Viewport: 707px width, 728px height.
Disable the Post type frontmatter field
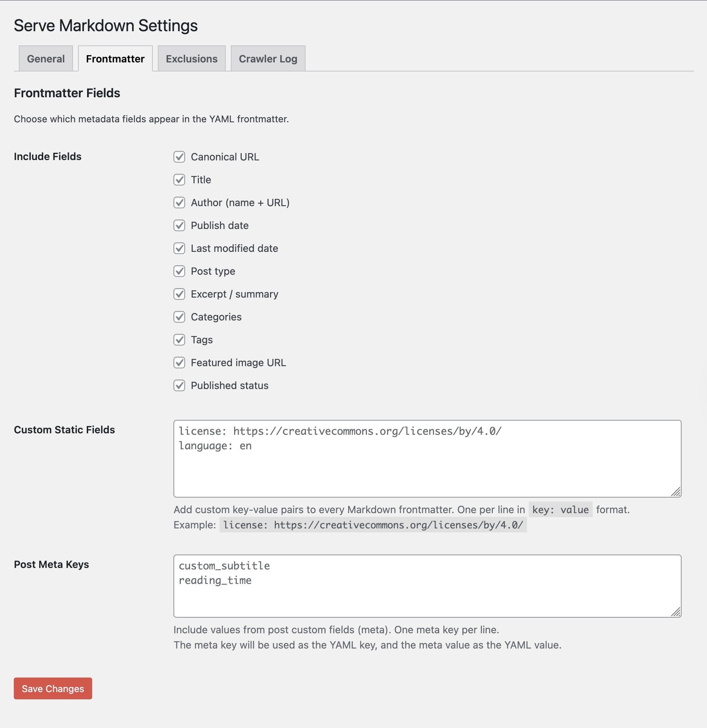(179, 271)
